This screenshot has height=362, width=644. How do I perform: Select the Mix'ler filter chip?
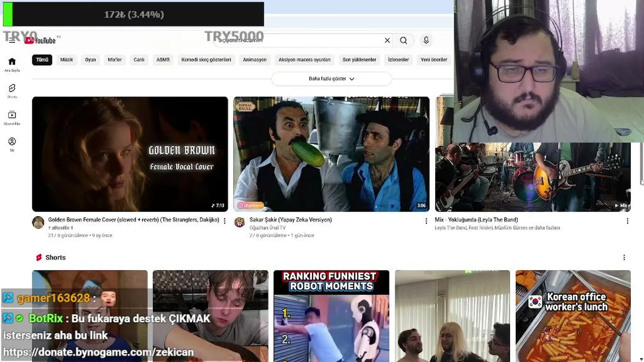pos(115,60)
